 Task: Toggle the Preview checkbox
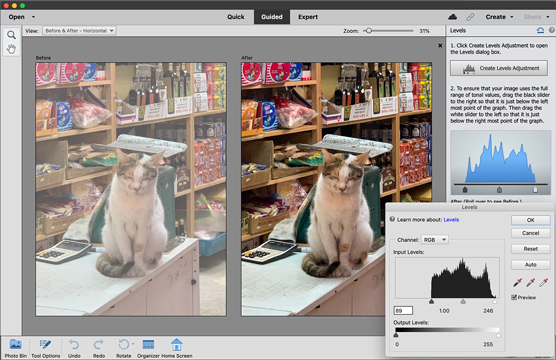(x=514, y=297)
